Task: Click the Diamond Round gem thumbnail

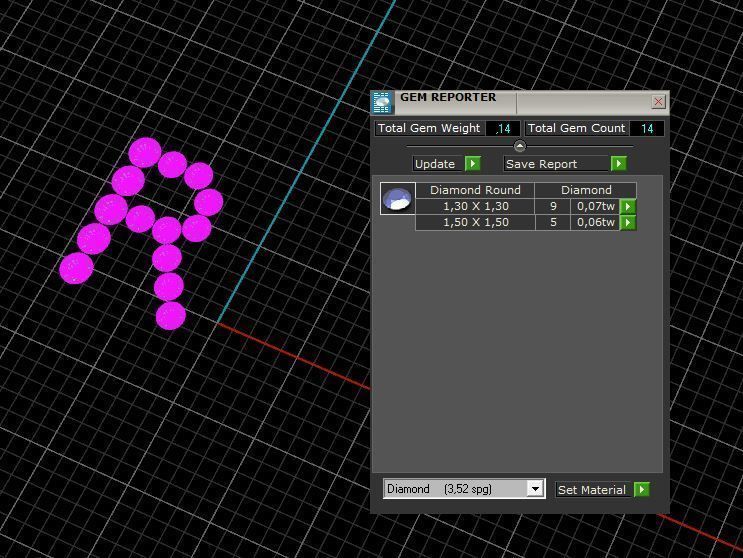Action: point(398,198)
